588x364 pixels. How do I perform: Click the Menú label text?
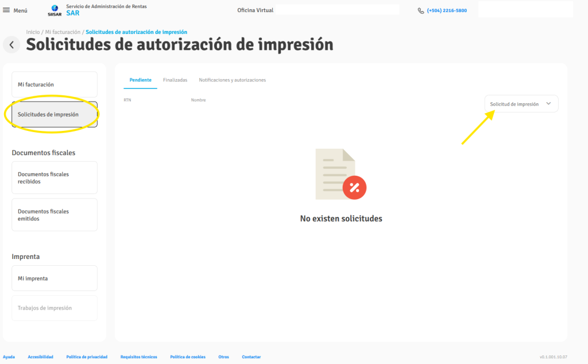(20, 10)
